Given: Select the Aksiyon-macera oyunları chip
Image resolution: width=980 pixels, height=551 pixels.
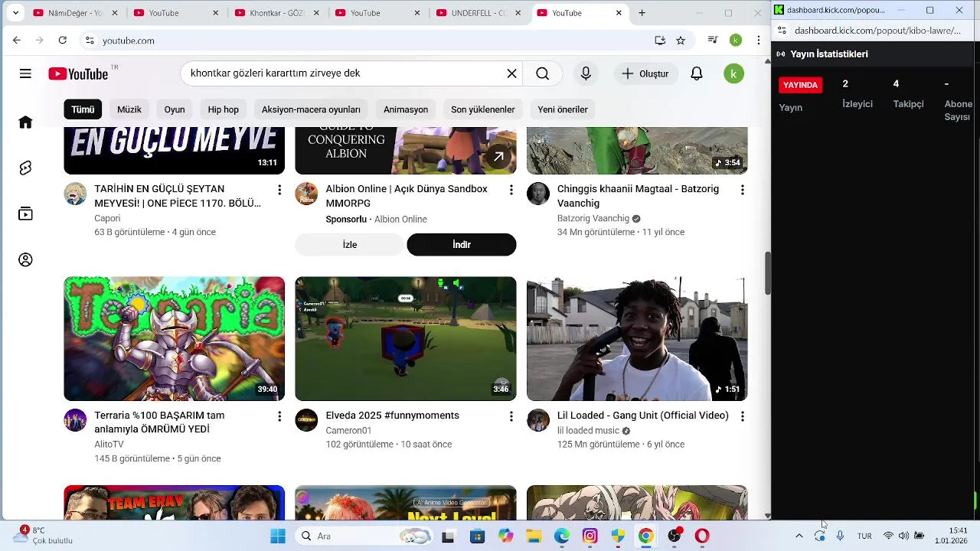Looking at the screenshot, I should coord(311,109).
